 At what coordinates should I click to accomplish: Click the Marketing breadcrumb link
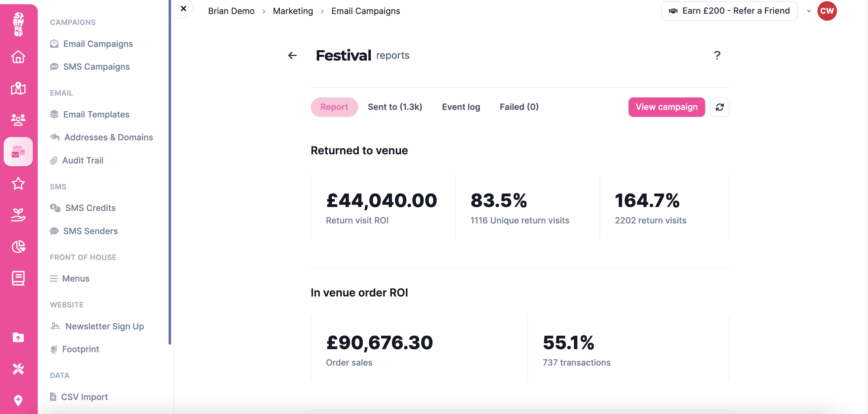[292, 11]
